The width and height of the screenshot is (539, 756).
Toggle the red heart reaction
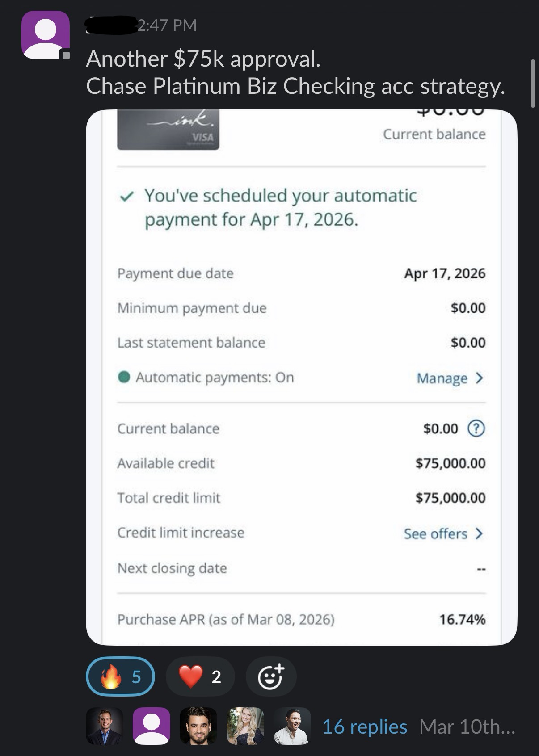(200, 676)
